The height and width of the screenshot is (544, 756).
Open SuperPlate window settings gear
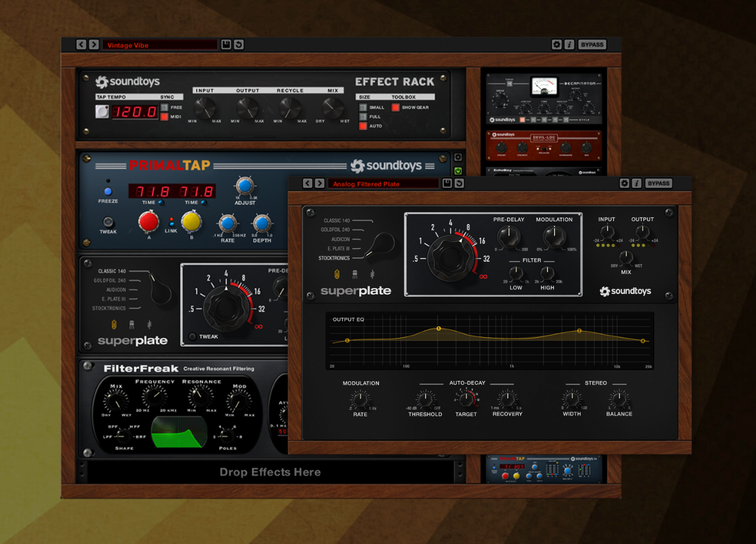(x=624, y=183)
